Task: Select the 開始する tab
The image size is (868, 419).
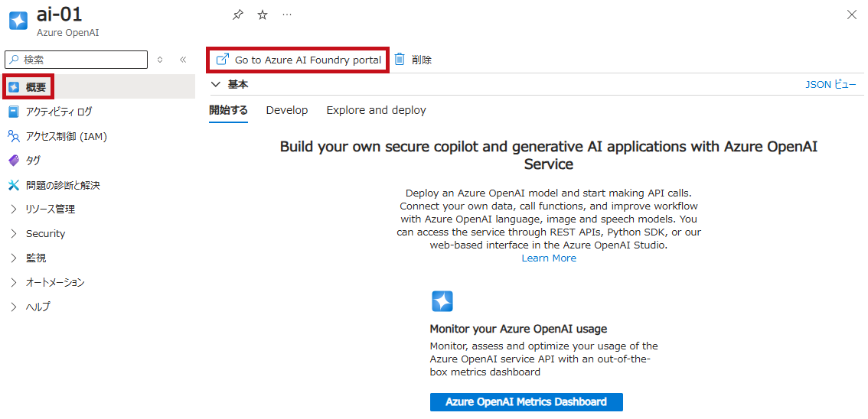Action: point(229,110)
